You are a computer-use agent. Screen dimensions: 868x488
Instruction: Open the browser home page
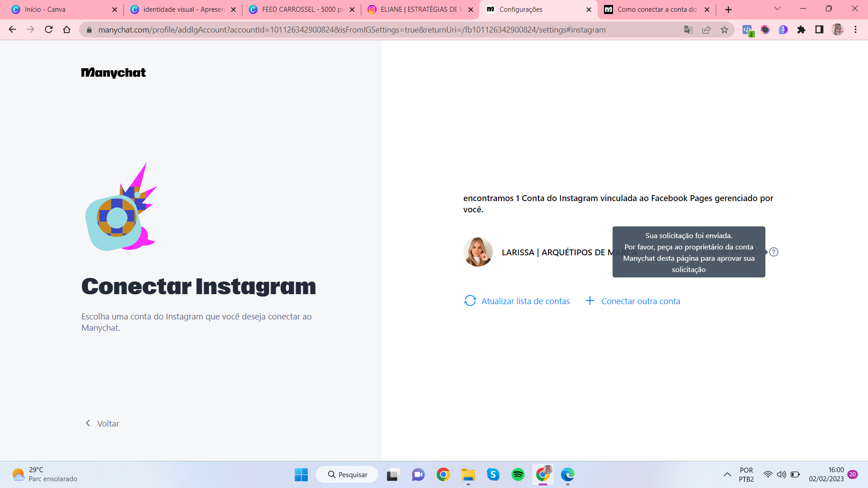(67, 29)
